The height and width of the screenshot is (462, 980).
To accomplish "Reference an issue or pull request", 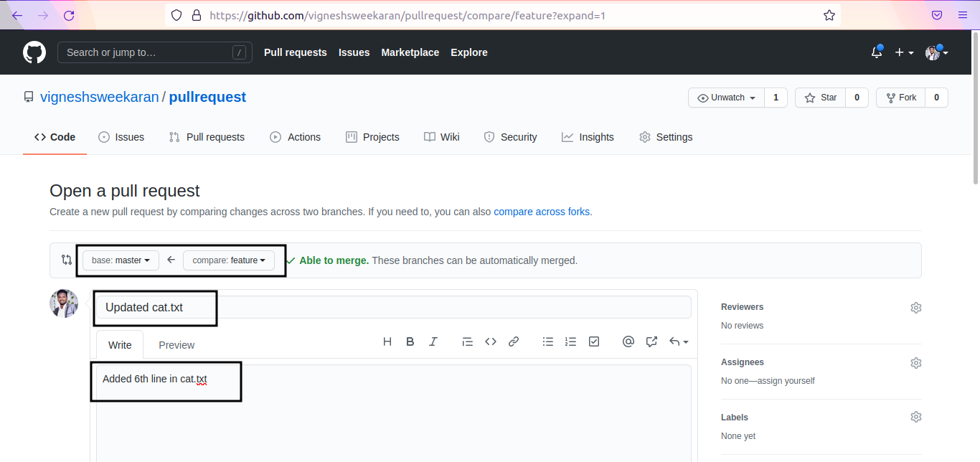I will pos(651,342).
